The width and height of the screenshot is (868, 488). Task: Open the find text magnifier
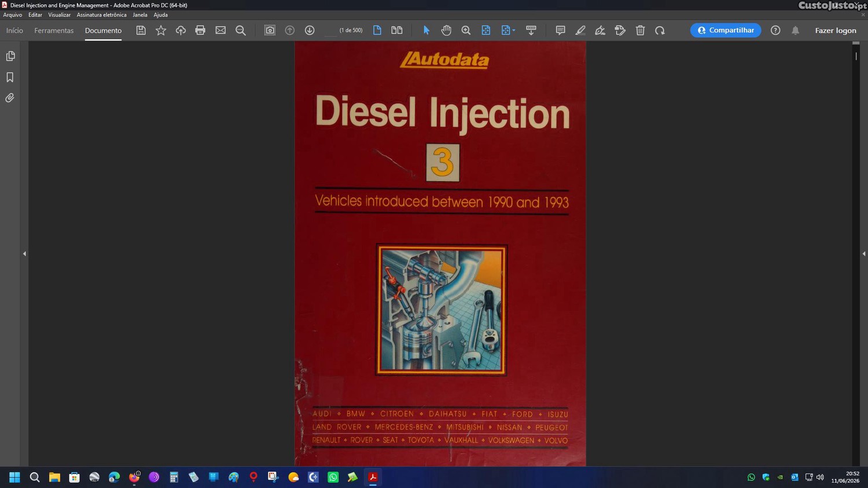[x=241, y=31]
